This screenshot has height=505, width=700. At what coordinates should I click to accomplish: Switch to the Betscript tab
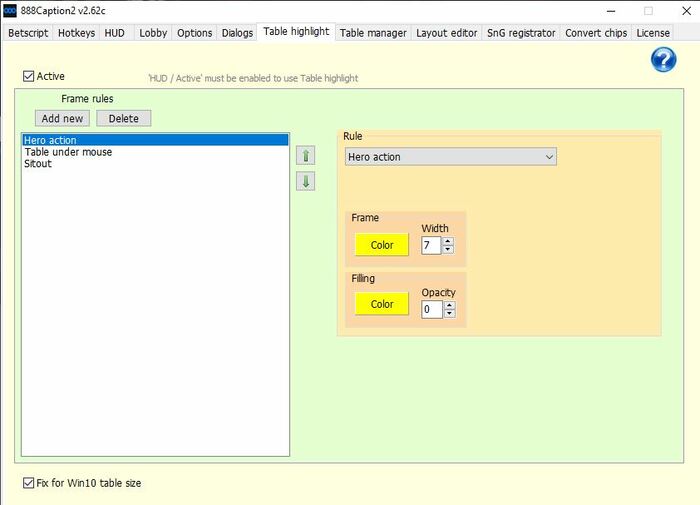[x=28, y=33]
